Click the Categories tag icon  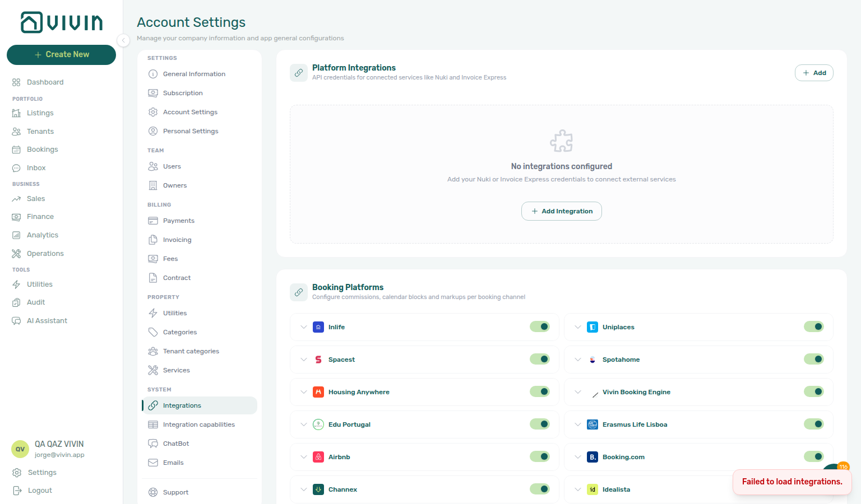[153, 332]
